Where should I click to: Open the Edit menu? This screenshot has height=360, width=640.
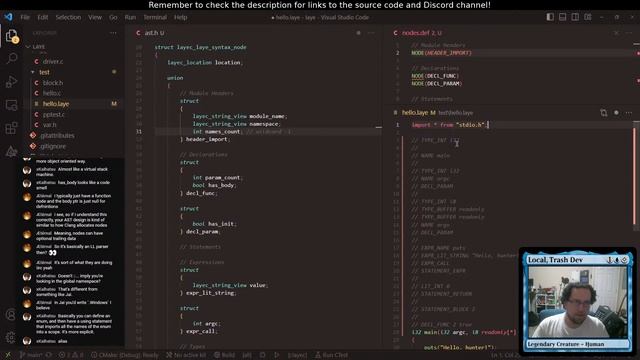click(x=42, y=17)
